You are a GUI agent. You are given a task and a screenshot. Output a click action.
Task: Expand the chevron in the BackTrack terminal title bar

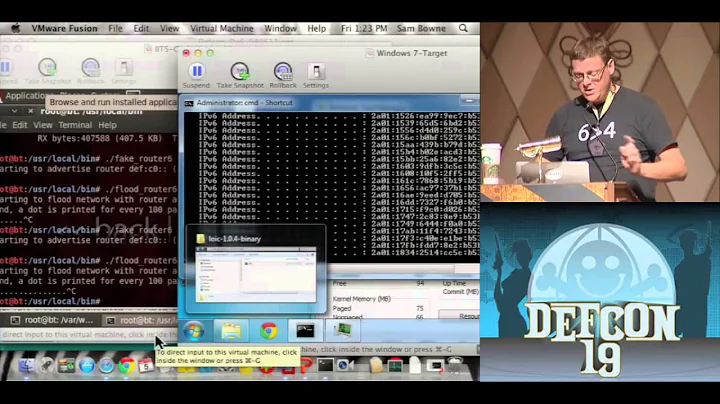tap(15, 111)
